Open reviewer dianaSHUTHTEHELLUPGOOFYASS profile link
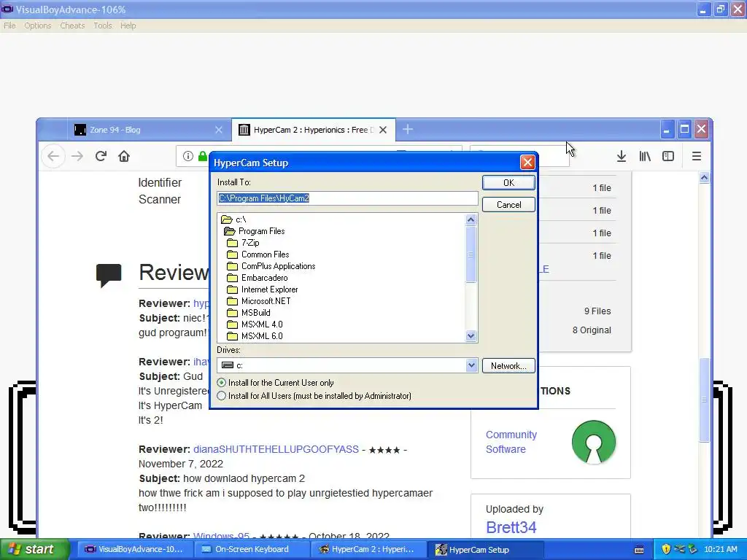747x560 pixels. [x=276, y=449]
